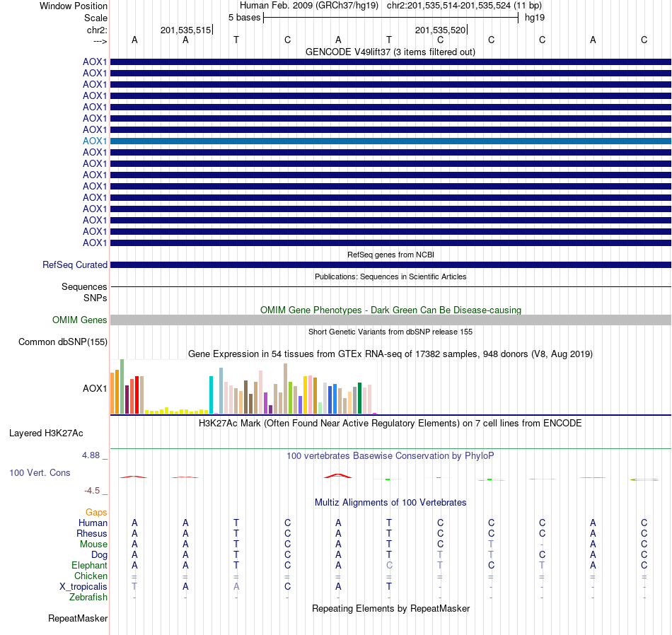Click the Sequences track label
This screenshot has width=672, height=635.
pos(84,286)
